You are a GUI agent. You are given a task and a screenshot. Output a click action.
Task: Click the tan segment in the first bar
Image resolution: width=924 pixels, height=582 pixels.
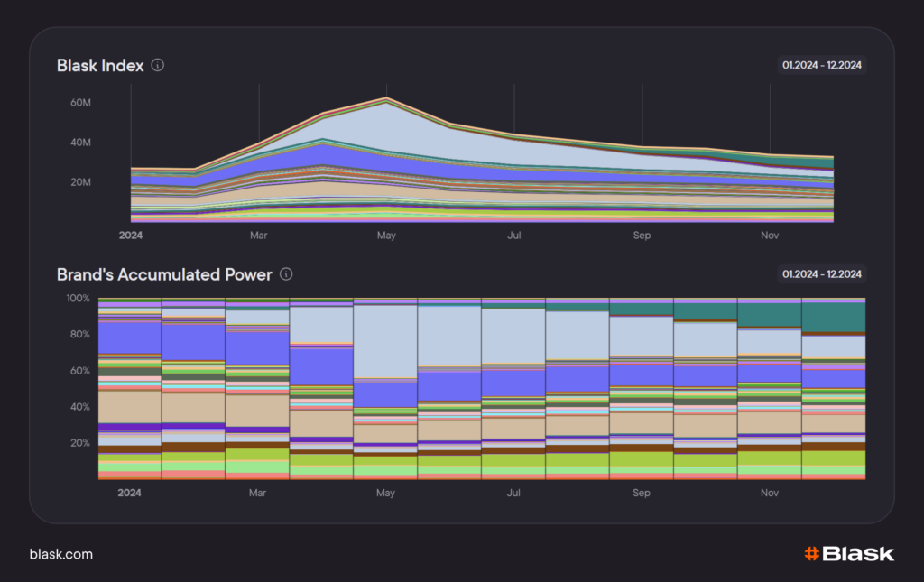[x=130, y=406]
